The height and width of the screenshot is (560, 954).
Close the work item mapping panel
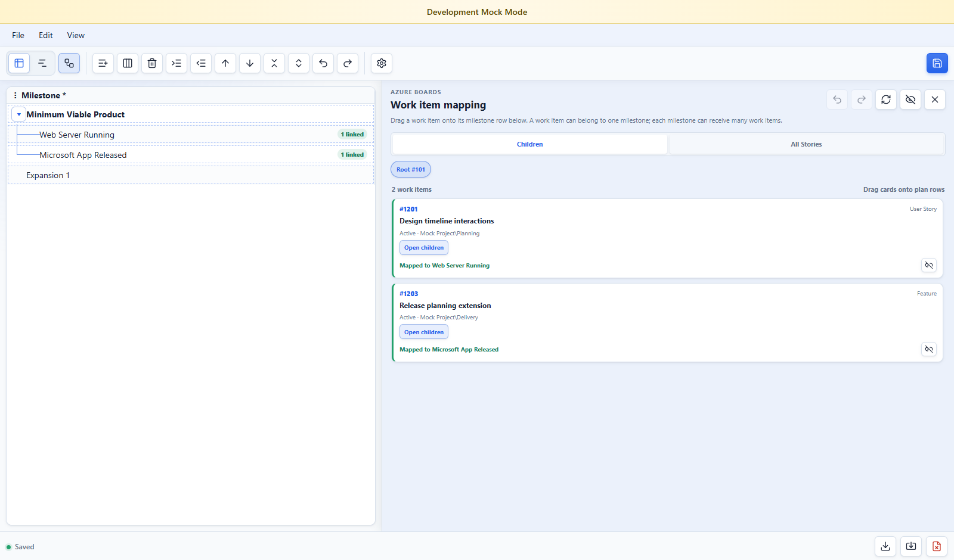(935, 99)
